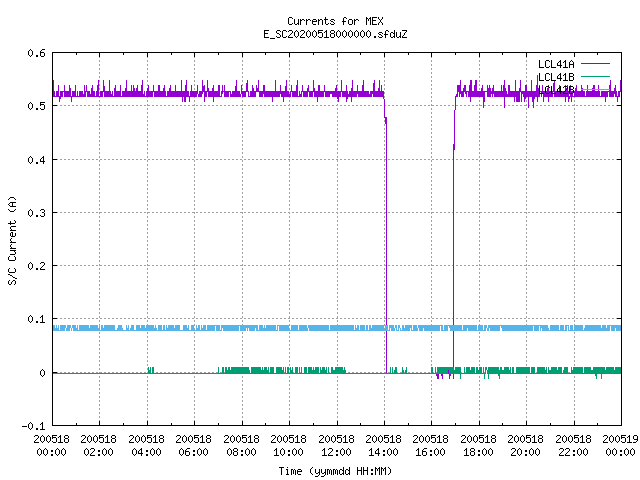Click the -0.1 y-axis tick label
The width and height of the screenshot is (640, 480).
33,426
